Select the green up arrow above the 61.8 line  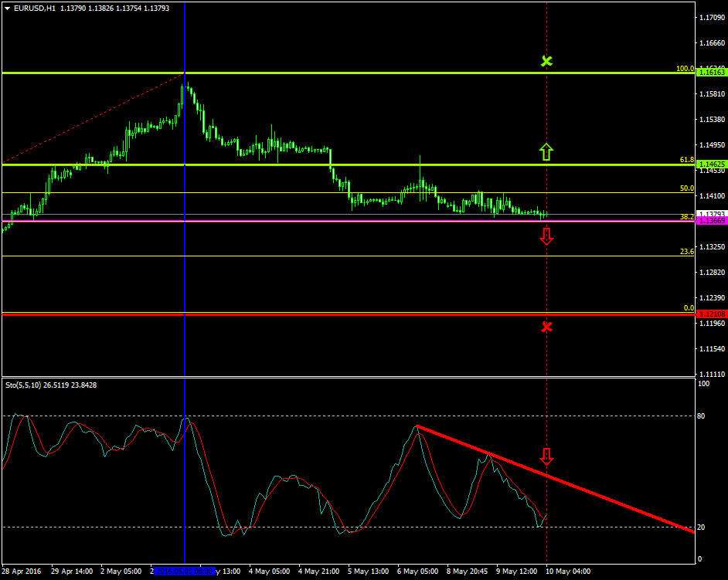[546, 151]
